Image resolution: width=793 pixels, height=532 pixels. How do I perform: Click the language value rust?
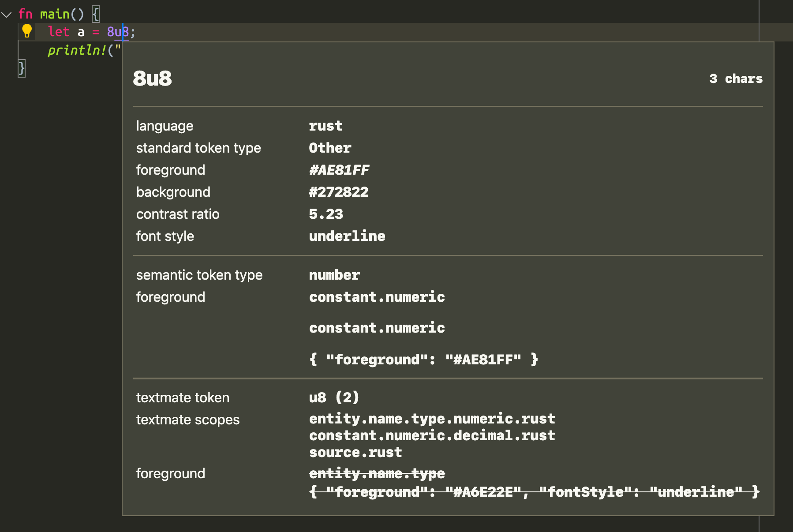click(x=326, y=126)
